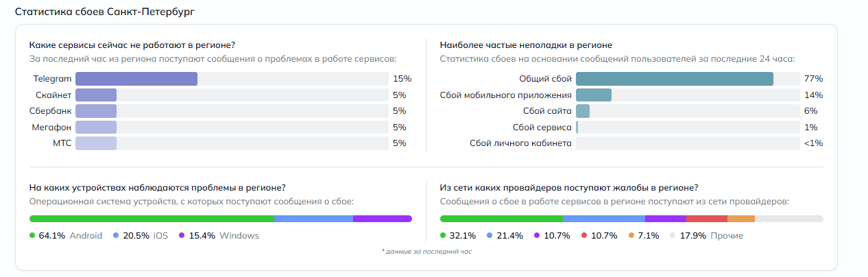The image size is (868, 277).
Task: Open the Скайнет service entry
Action: tap(56, 95)
